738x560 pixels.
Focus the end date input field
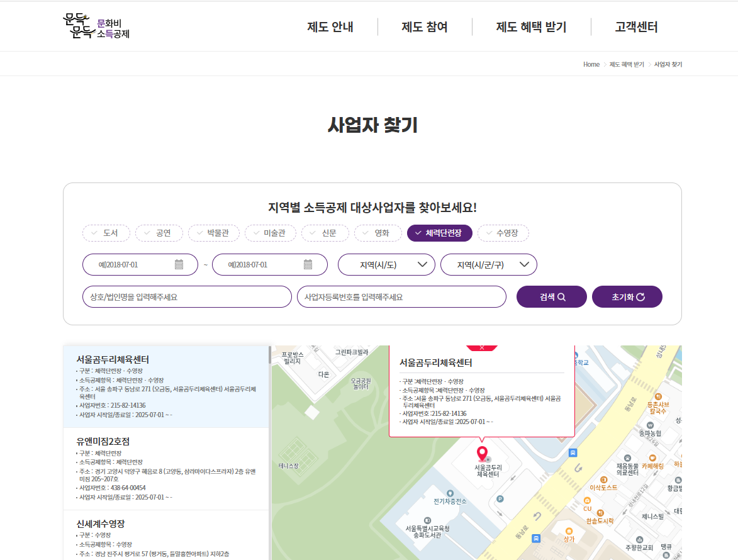pos(270,264)
